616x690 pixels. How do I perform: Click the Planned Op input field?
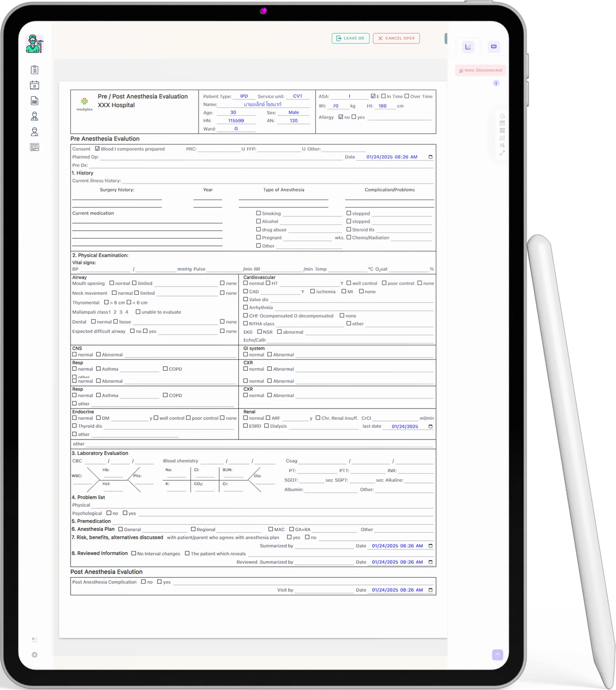[x=221, y=157]
